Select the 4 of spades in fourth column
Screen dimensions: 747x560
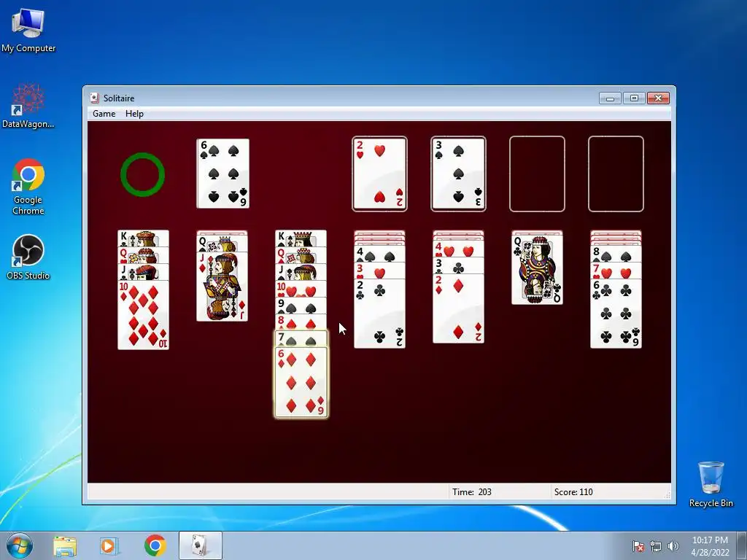379,254
